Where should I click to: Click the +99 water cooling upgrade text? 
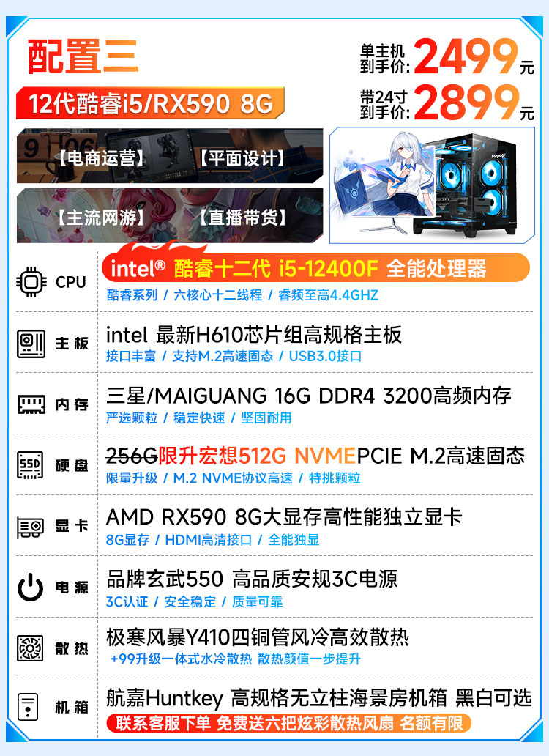click(x=236, y=659)
